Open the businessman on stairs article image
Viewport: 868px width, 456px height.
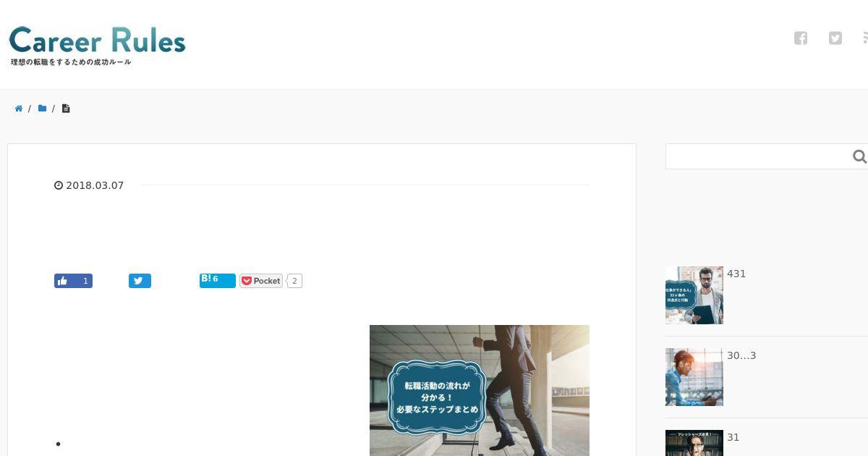(480, 390)
